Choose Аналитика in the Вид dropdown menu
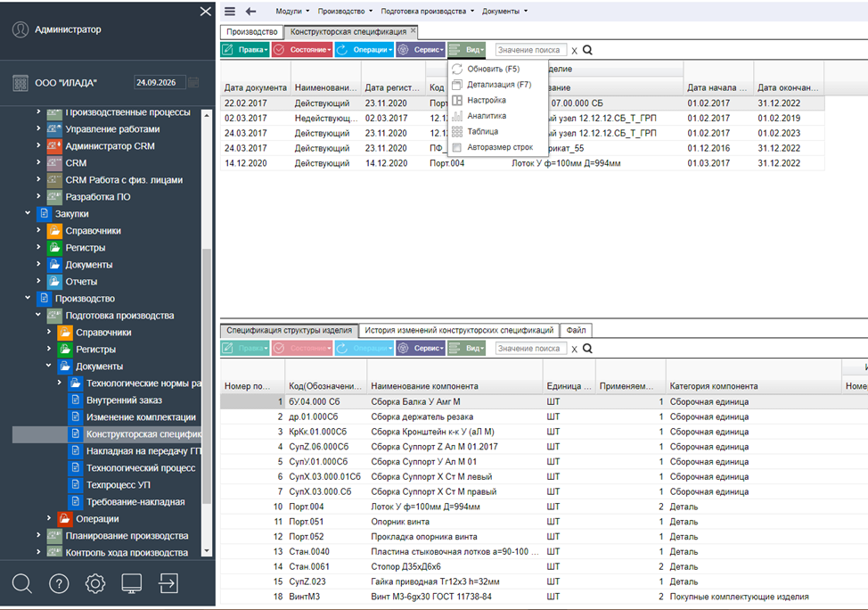 [x=487, y=116]
